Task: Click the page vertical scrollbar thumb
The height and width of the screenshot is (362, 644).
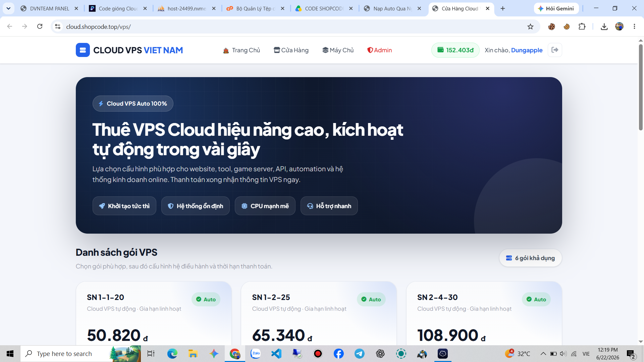Action: 641,87
